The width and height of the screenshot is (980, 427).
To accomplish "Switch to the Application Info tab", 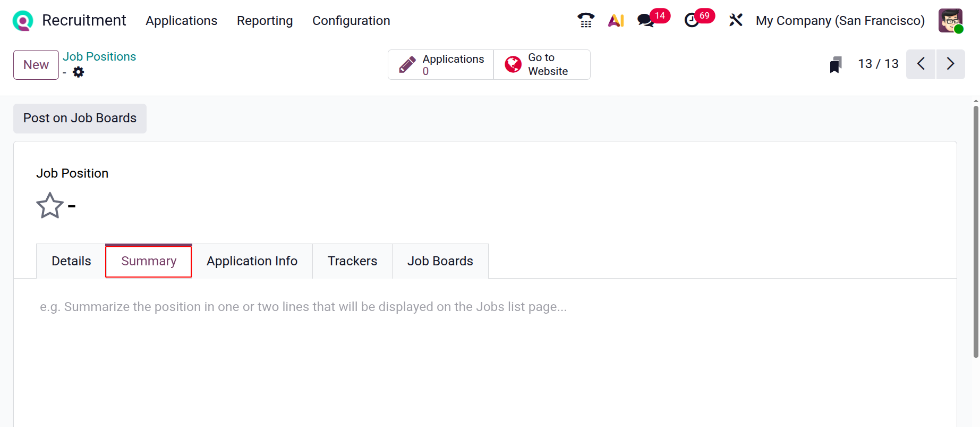I will point(252,261).
